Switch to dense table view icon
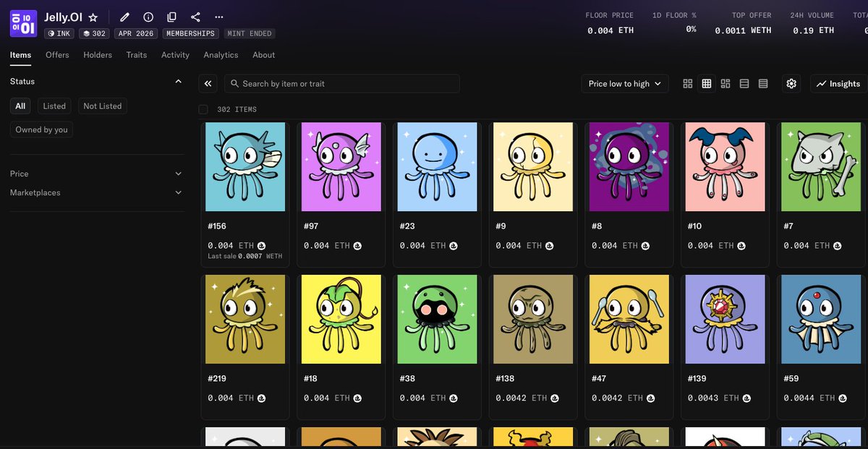Image resolution: width=868 pixels, height=449 pixels. coord(763,84)
